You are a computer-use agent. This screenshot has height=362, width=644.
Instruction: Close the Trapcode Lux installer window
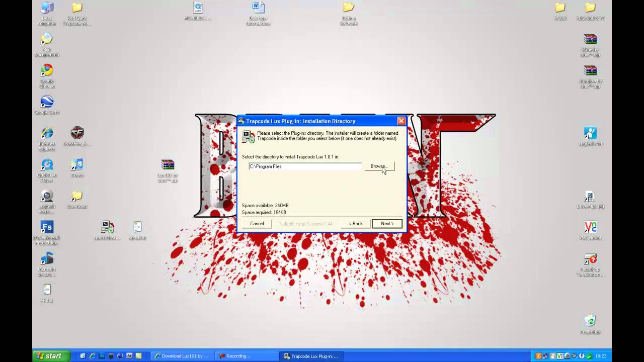pos(401,121)
